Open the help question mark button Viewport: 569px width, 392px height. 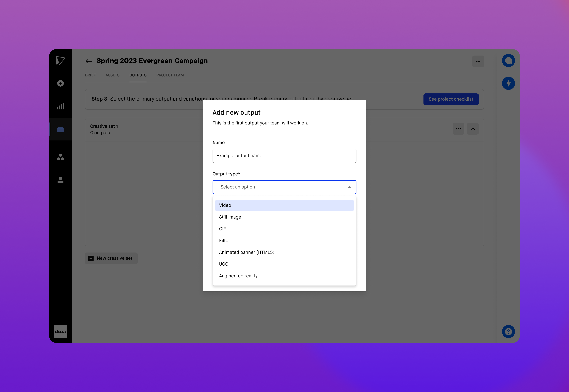pos(508,332)
